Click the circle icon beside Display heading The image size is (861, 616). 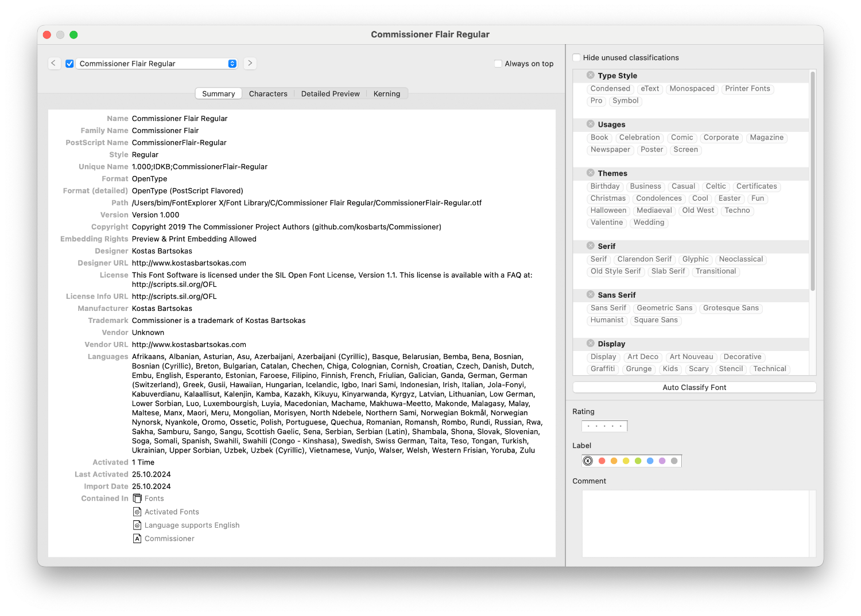590,343
